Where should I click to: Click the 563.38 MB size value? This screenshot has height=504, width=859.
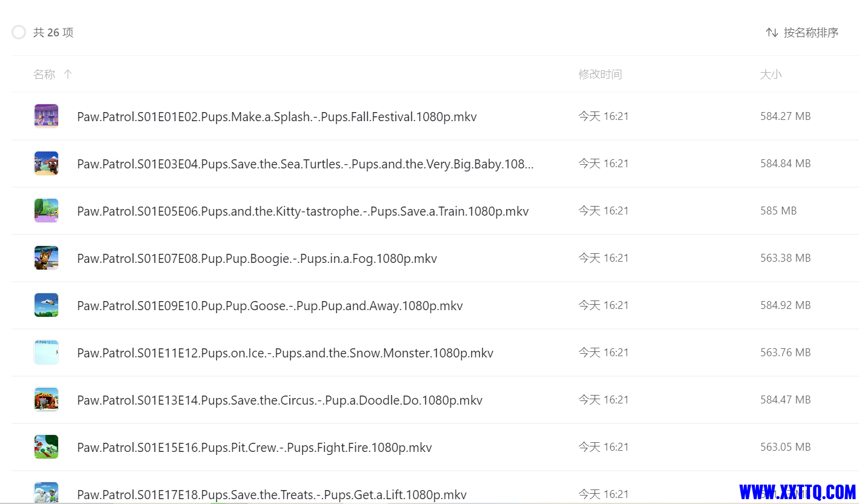785,257
